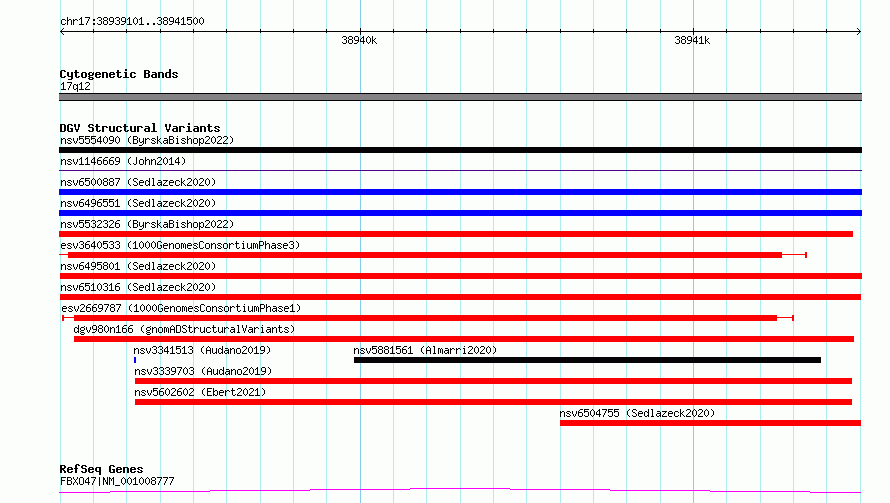Open the nsv5532326 (ByrskaBishop2022) label
This screenshot has width=890, height=503.
147,224
